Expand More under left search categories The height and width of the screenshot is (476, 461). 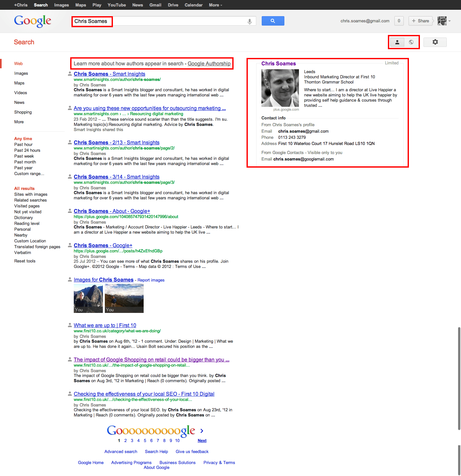coord(19,122)
